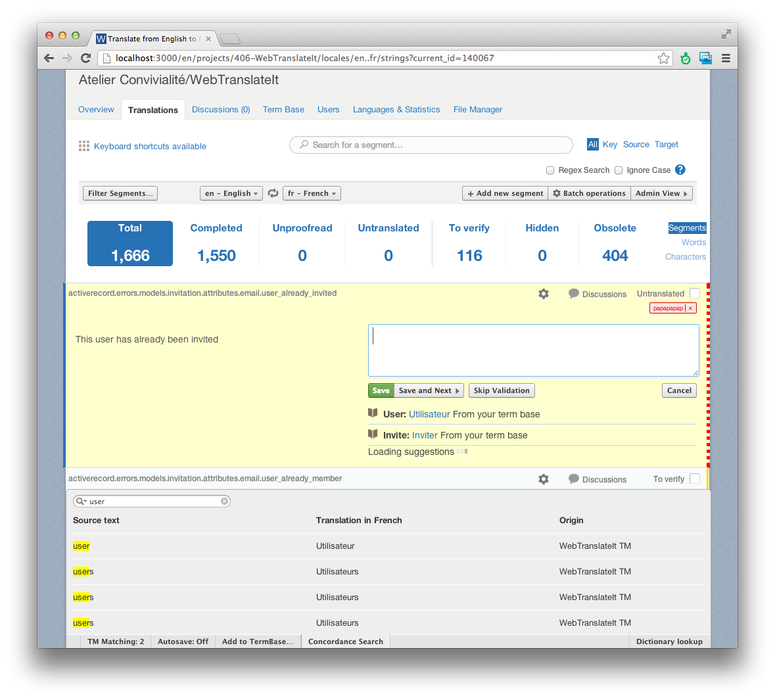Reload the page with the refresh icon
775x700 pixels.
[85, 58]
